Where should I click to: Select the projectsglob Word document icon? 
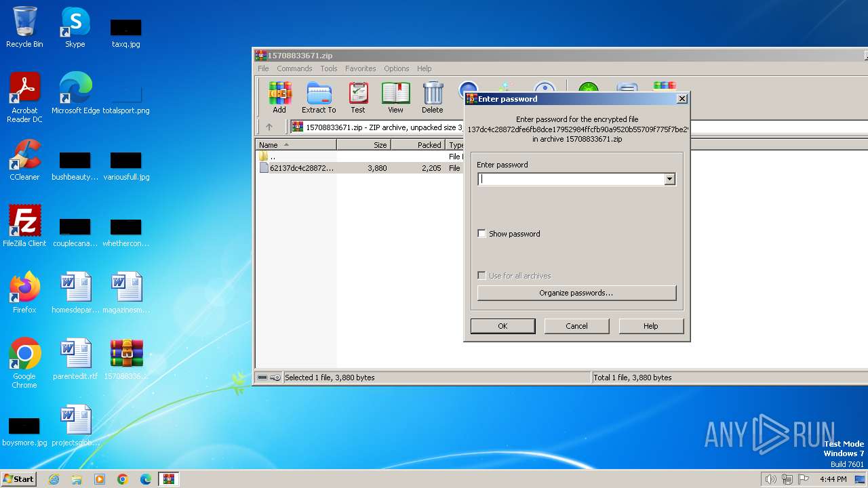pyautogui.click(x=75, y=426)
